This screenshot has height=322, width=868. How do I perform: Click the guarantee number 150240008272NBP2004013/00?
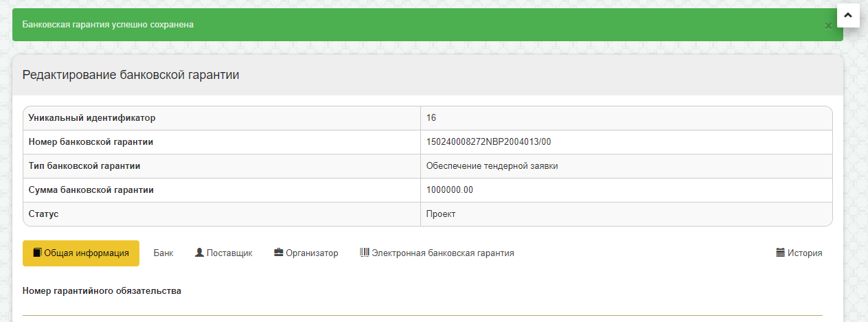click(489, 142)
